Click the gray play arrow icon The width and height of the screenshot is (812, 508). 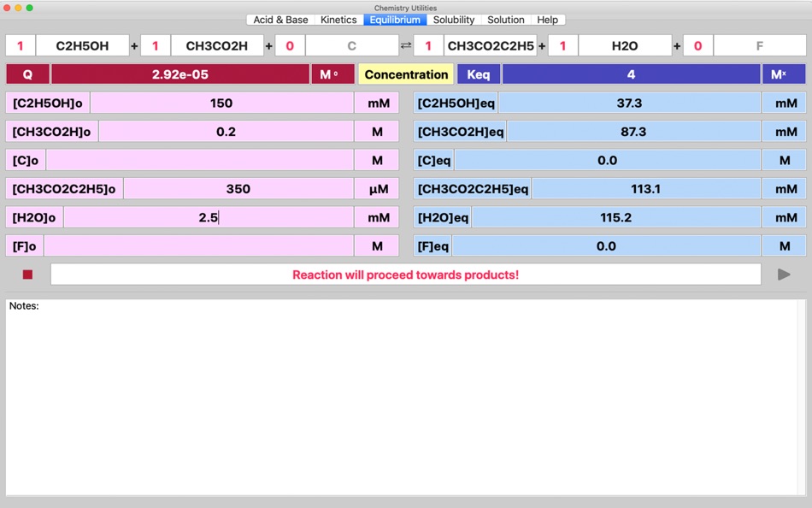pos(784,275)
